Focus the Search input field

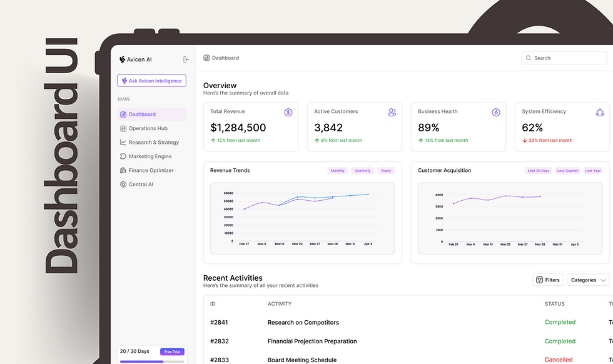tap(564, 58)
